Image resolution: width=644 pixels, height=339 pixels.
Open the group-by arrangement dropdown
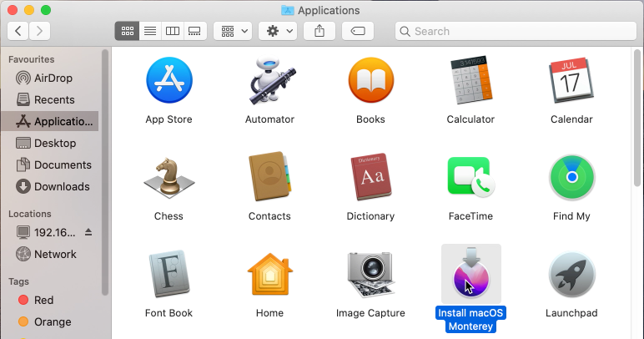click(x=233, y=31)
